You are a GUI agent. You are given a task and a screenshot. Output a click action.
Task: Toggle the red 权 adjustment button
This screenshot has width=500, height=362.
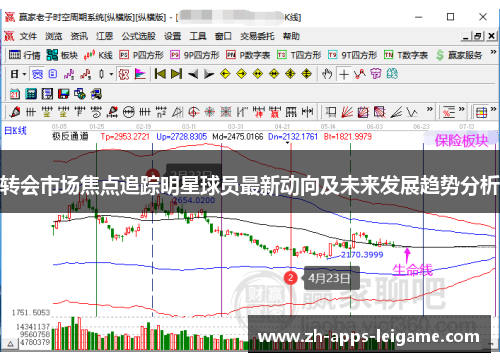pyautogui.click(x=124, y=74)
